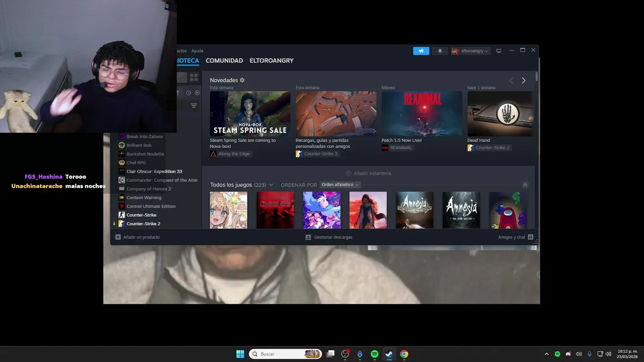Open Spotify from the taskbar
644x362 pixels.
[x=374, y=354]
